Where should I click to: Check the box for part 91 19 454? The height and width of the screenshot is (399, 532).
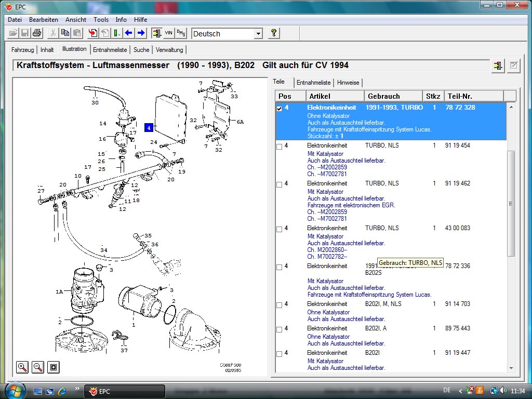(279, 147)
